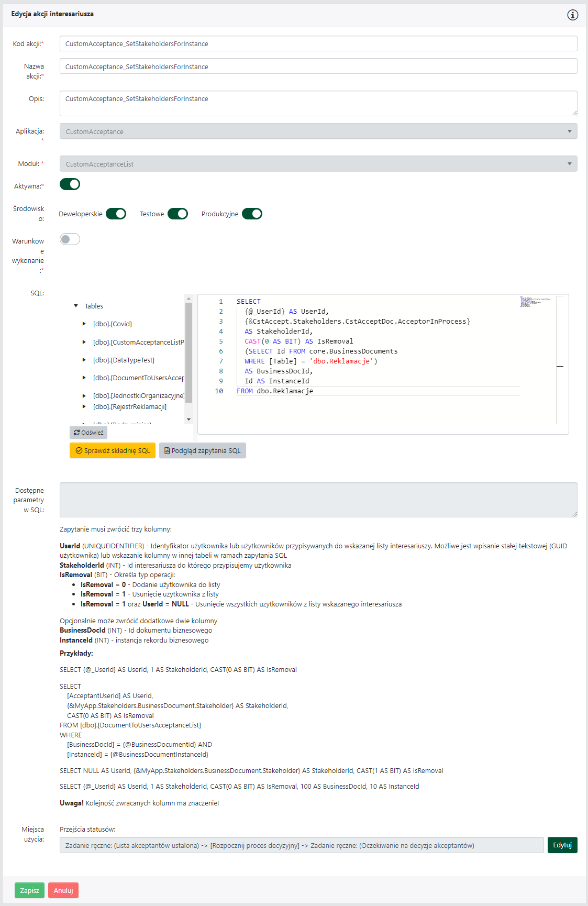Screen dimensions: 588x906
Task: Click SQL line 10 FROM dbo.Reklamacje
Action: click(x=275, y=391)
